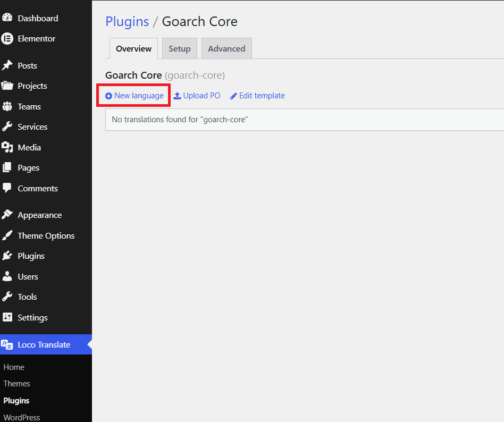Click the Plugins plug icon in sidebar
504x422 pixels.
tap(7, 256)
